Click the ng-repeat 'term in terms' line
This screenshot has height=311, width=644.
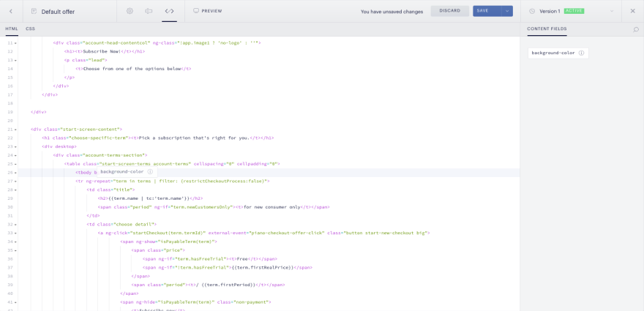pyautogui.click(x=172, y=181)
